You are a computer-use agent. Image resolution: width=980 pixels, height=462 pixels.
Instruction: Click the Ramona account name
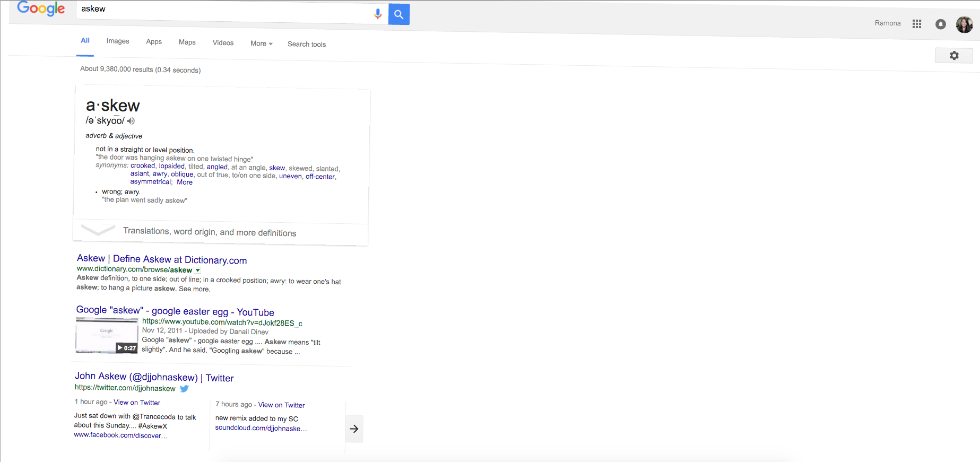888,23
